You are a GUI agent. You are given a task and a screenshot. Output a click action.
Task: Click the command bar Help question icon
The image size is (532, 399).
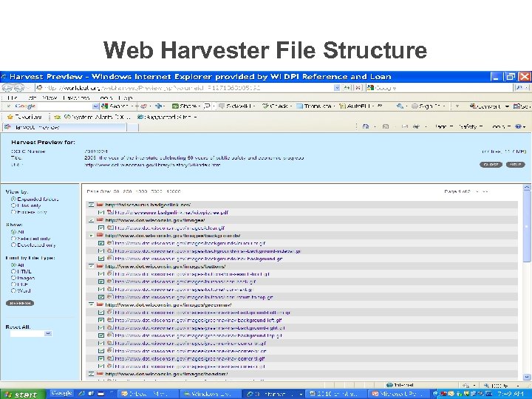pos(518,126)
